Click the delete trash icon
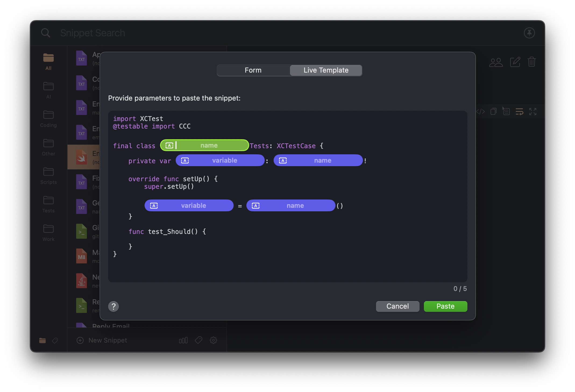 click(532, 62)
